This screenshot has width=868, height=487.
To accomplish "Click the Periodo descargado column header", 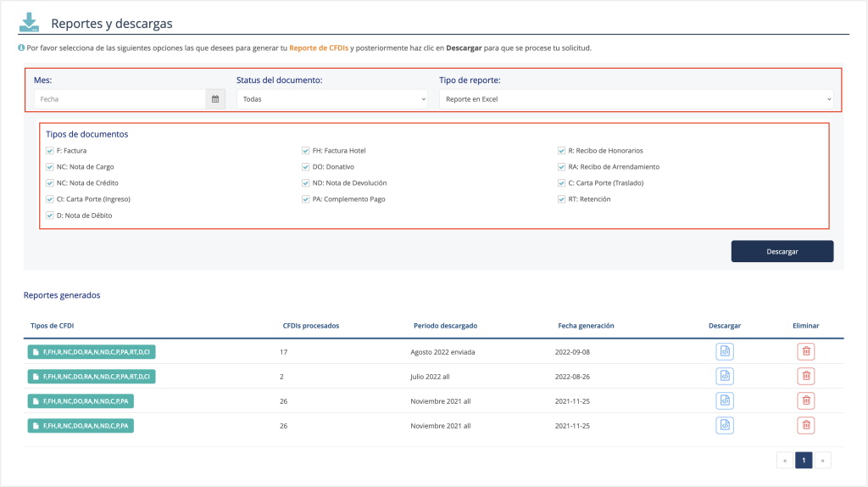I will (445, 326).
